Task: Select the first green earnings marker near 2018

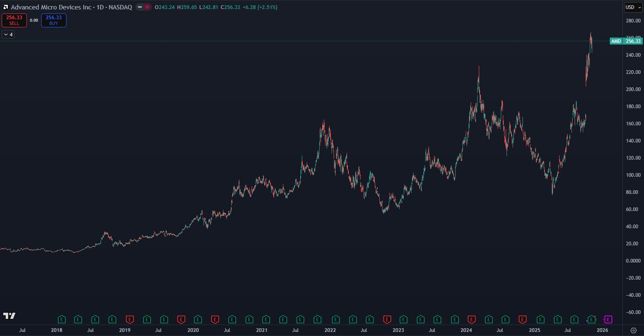Action: click(x=62, y=320)
